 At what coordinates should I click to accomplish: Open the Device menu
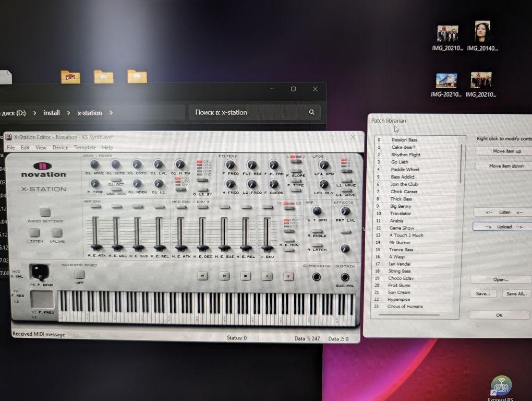pos(61,147)
